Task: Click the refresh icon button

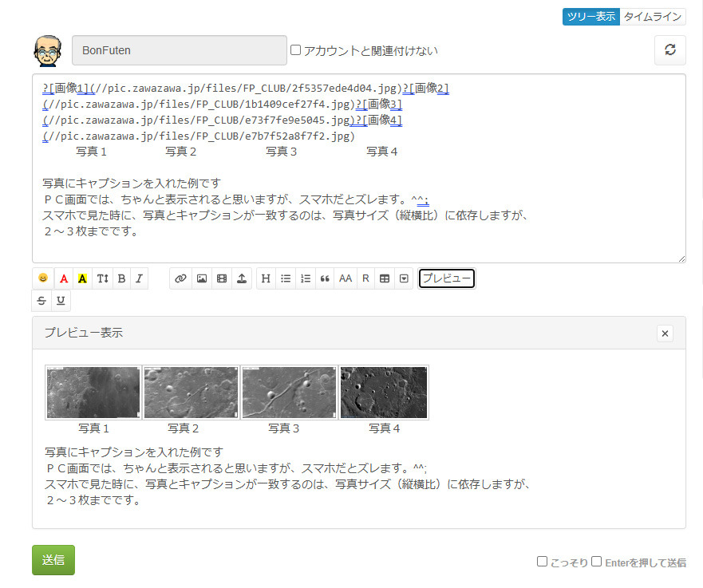Action: (669, 49)
